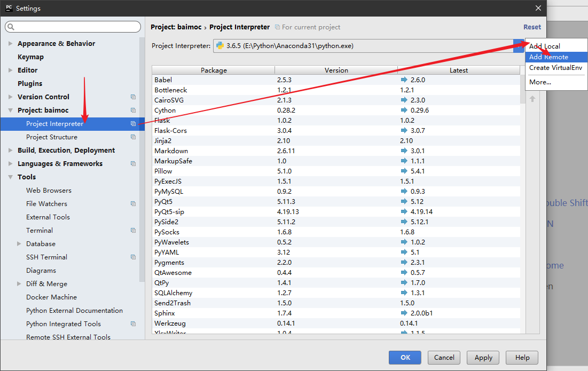
Task: Click the OK button
Action: click(x=405, y=358)
